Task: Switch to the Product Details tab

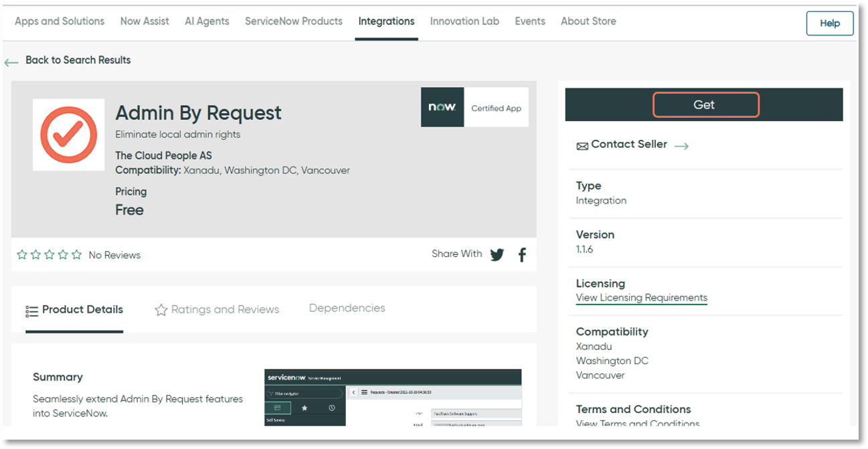Action: 74,310
